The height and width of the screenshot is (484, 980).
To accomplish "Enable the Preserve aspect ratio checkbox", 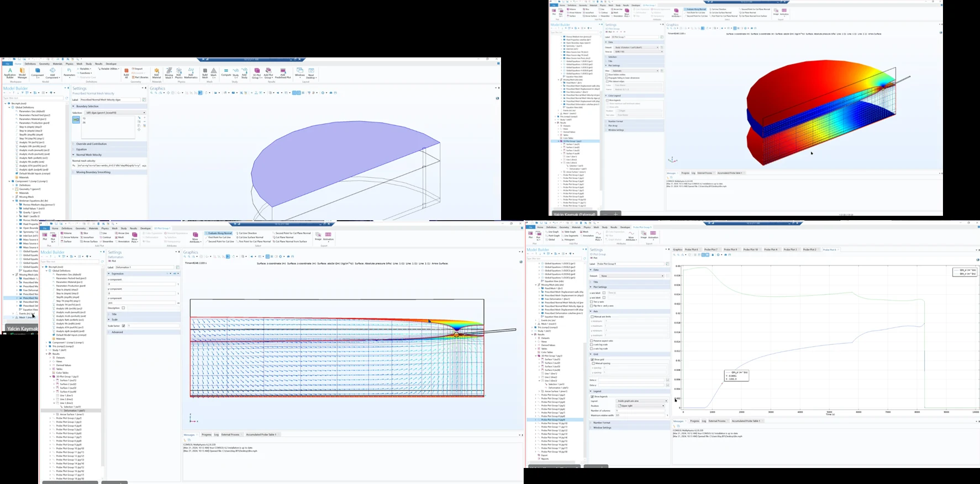I will click(592, 341).
